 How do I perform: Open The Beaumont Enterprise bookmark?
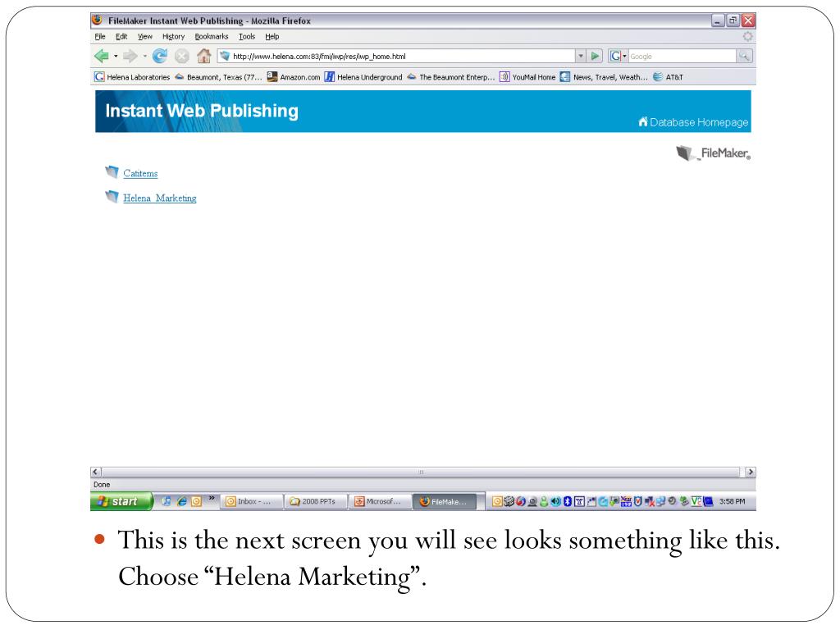pos(451,77)
